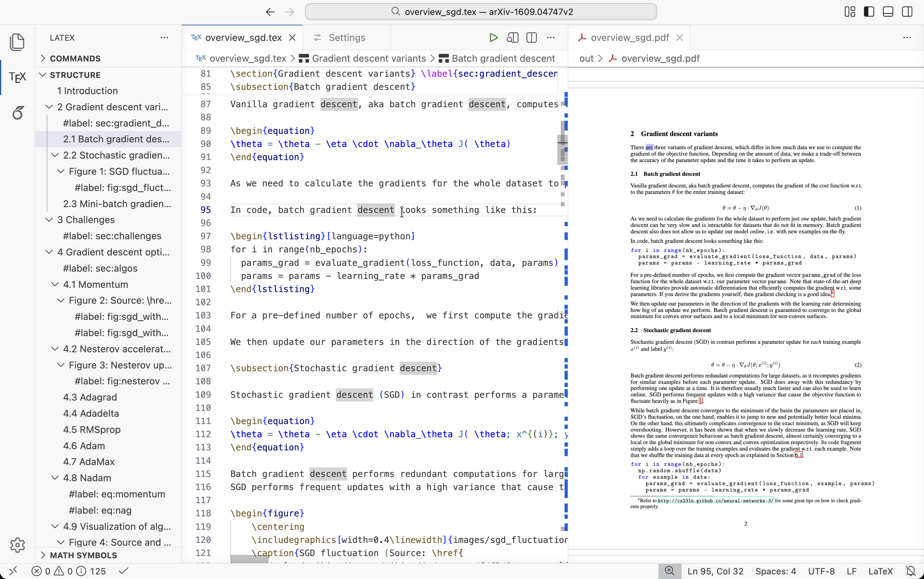Toggle the Secondary Side Bar visibility
The width and height of the screenshot is (924, 579).
(907, 12)
